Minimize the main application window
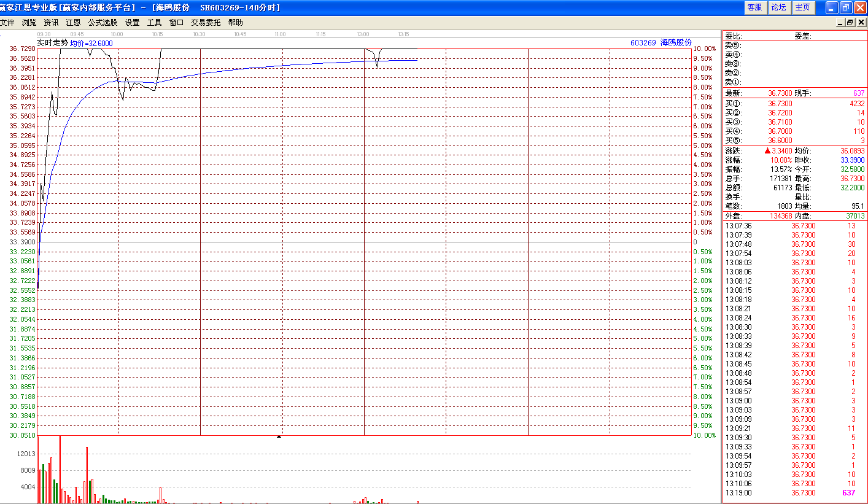This screenshot has width=868, height=504. (x=832, y=7)
